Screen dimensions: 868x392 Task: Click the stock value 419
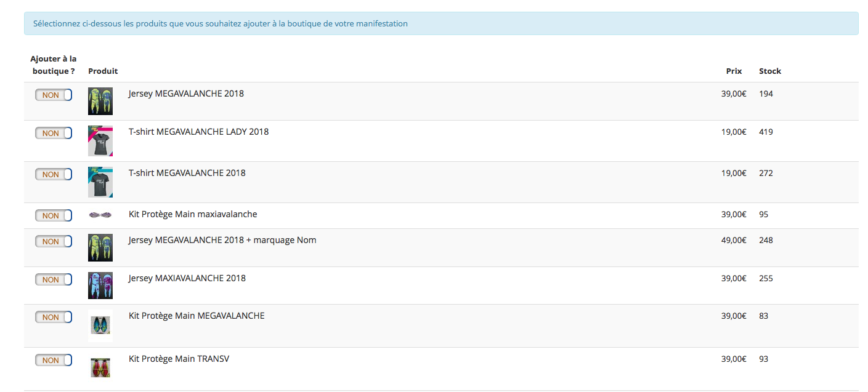(766, 132)
